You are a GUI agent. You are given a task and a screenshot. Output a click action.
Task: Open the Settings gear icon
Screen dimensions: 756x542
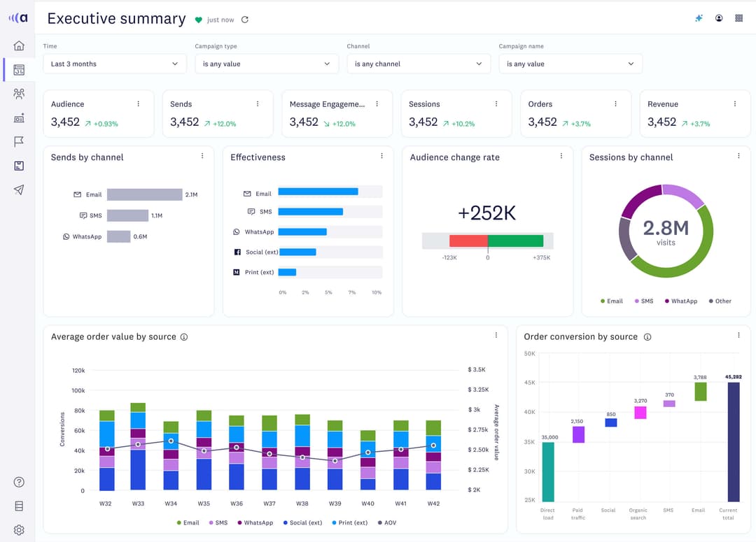click(x=19, y=530)
